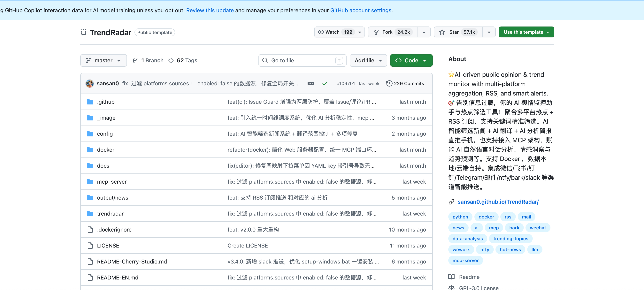Open the 'feat: v2.0.0' commit message
644x290 pixels.
tap(253, 230)
